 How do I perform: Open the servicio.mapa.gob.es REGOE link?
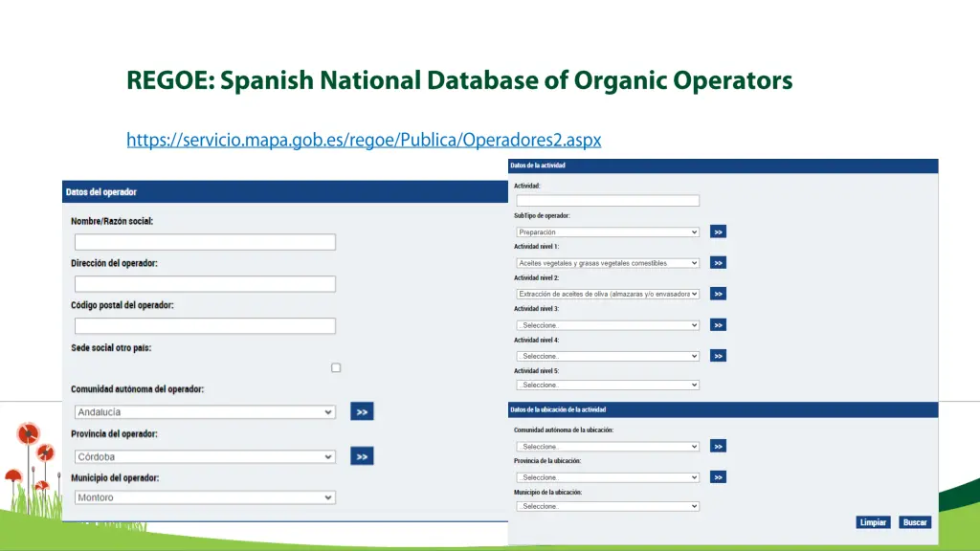click(x=364, y=141)
